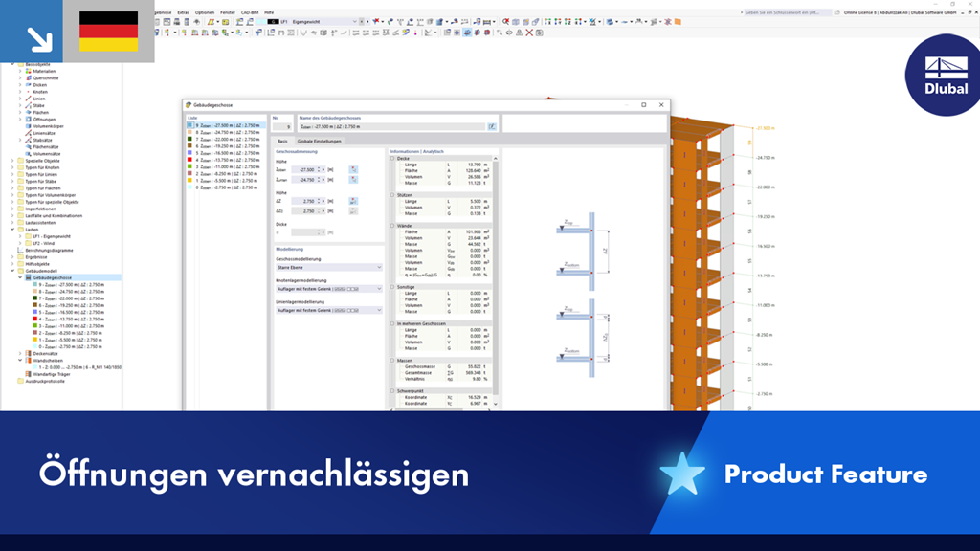
Task: Click the color swatch of story 9 in Liste
Action: click(x=190, y=125)
